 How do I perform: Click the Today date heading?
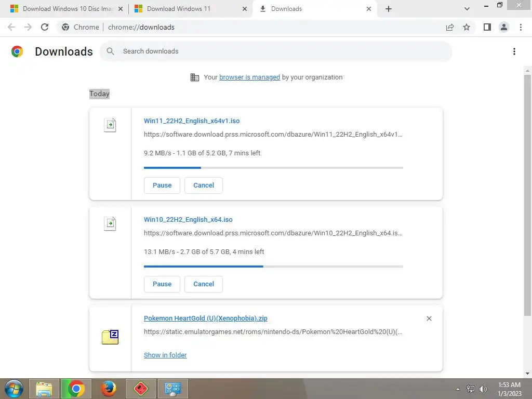click(99, 94)
